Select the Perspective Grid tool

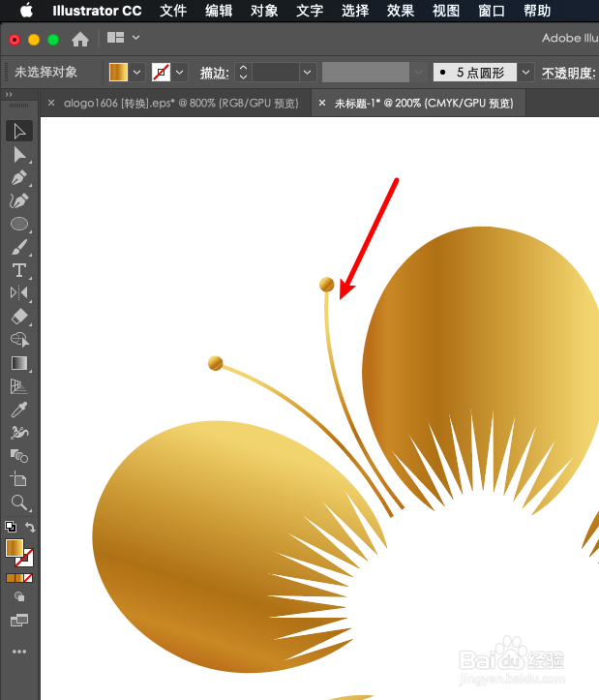[x=19, y=386]
